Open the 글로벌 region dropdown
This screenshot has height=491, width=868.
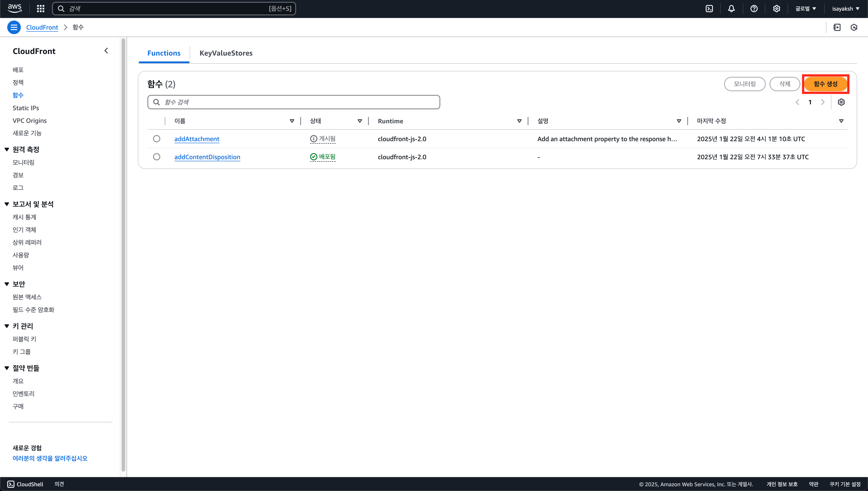click(806, 9)
